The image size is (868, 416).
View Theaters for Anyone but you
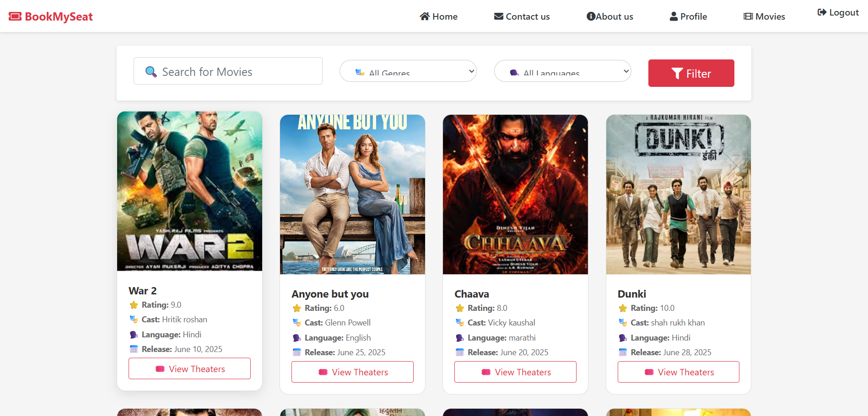pyautogui.click(x=352, y=372)
